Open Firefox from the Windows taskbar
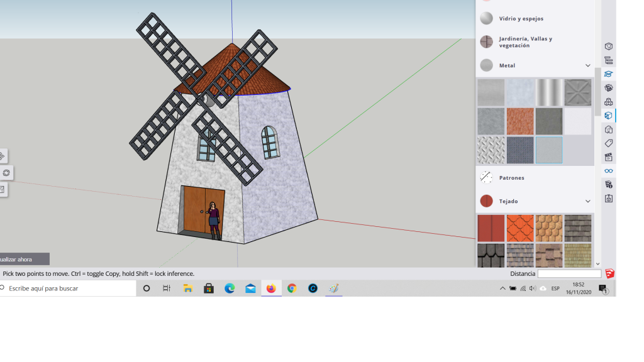This screenshot has width=644, height=362. (271, 288)
